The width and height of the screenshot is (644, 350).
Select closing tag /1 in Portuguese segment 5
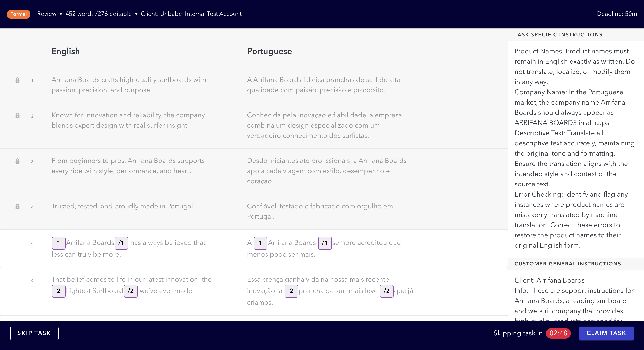pos(325,243)
